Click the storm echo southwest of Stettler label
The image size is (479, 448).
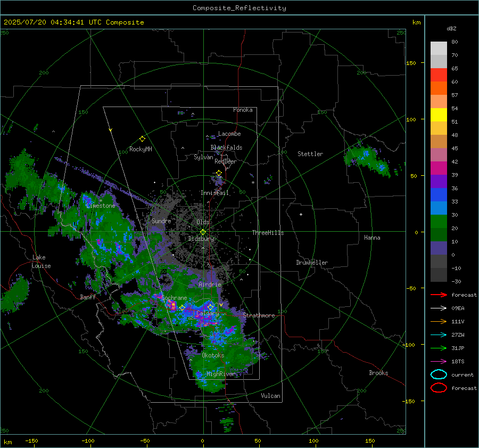tap(268, 180)
